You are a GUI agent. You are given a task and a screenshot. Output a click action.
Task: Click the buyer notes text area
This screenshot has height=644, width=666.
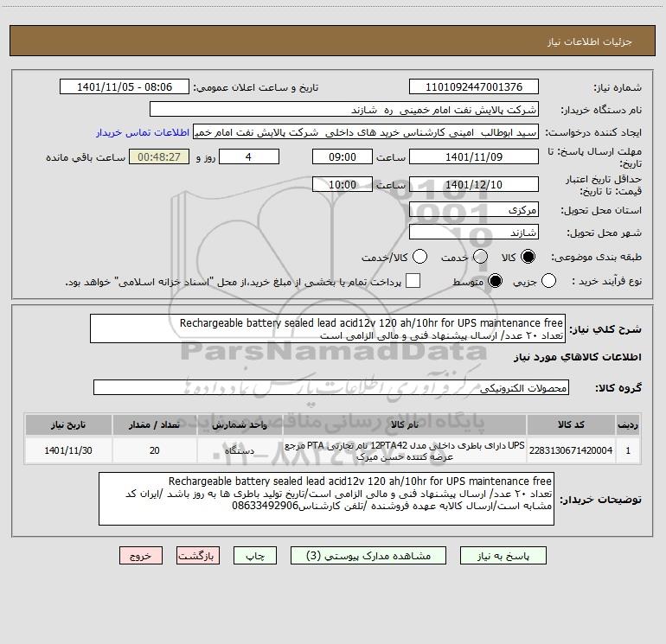point(326,499)
